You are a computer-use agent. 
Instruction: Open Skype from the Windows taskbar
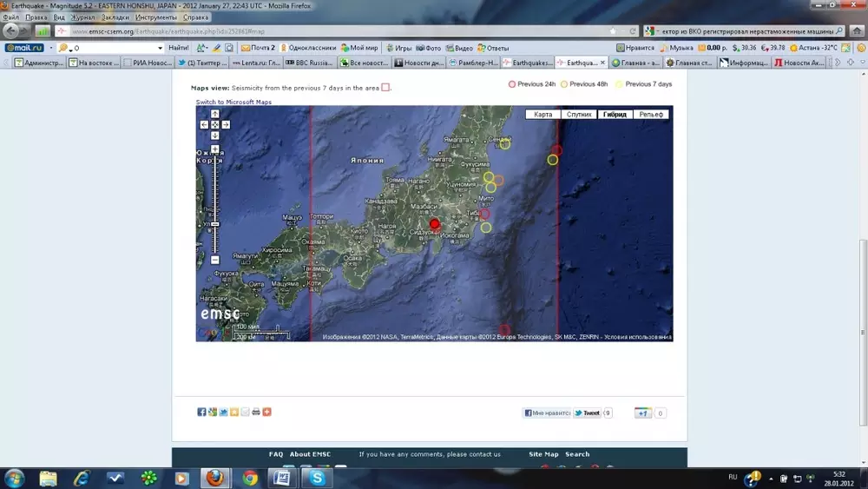318,478
